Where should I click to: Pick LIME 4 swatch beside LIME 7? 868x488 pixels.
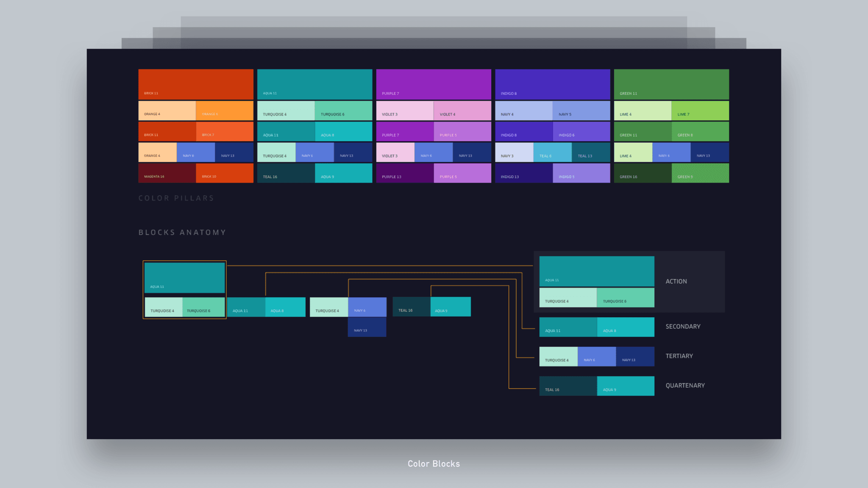tap(643, 111)
